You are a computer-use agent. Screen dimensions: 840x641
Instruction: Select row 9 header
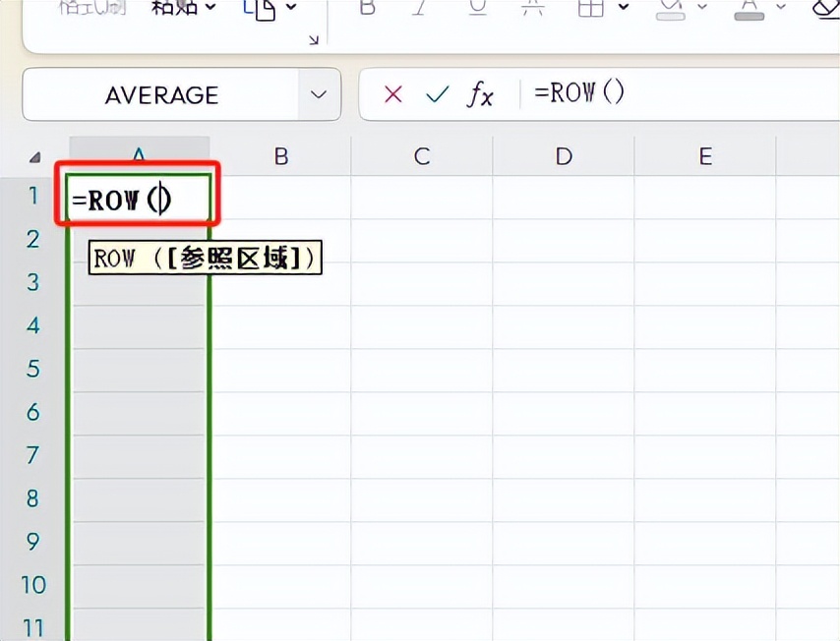[33, 543]
